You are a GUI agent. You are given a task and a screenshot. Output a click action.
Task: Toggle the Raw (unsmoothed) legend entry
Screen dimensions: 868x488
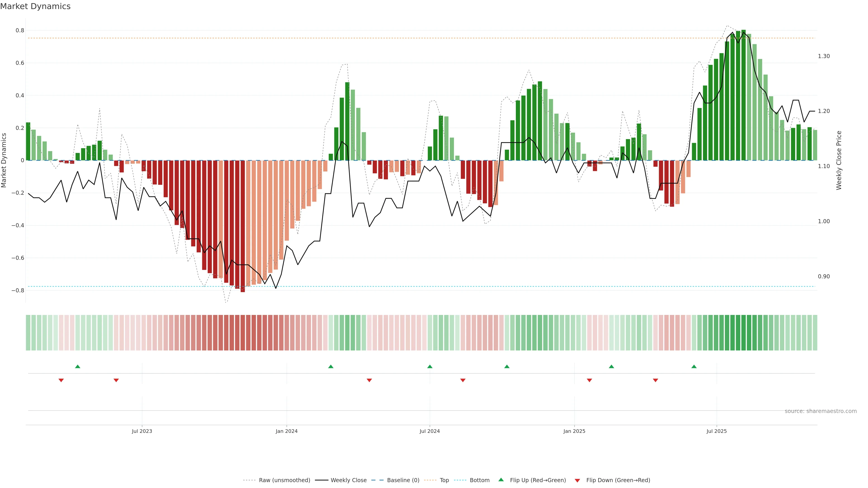[x=284, y=480]
